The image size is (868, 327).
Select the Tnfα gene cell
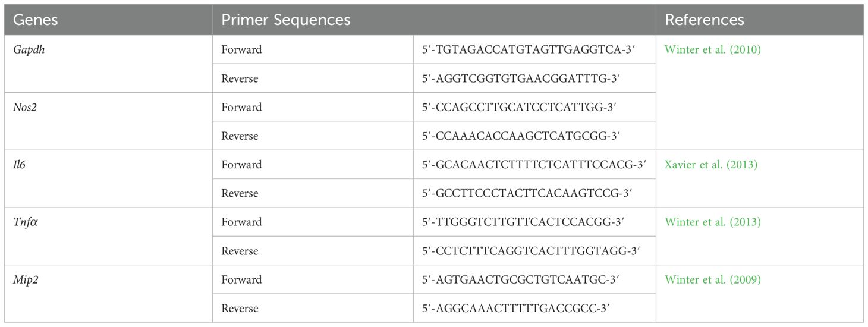coord(108,237)
